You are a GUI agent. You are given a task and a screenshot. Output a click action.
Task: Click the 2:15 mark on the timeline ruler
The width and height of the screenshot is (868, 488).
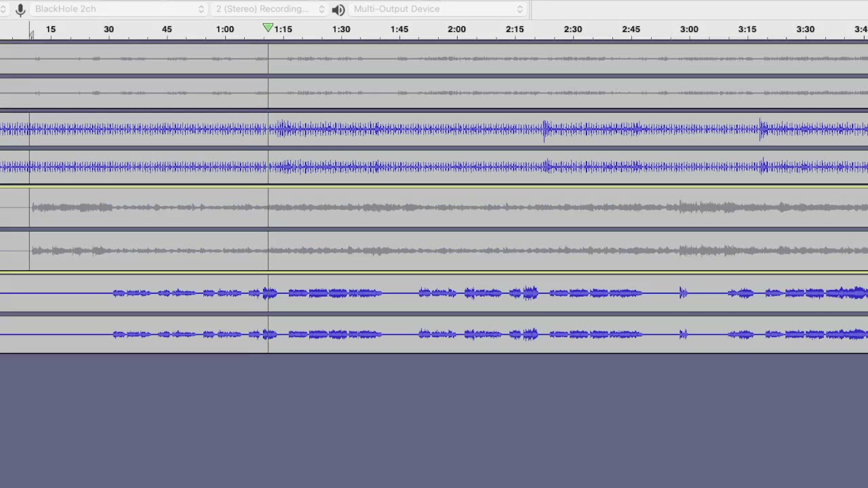515,29
